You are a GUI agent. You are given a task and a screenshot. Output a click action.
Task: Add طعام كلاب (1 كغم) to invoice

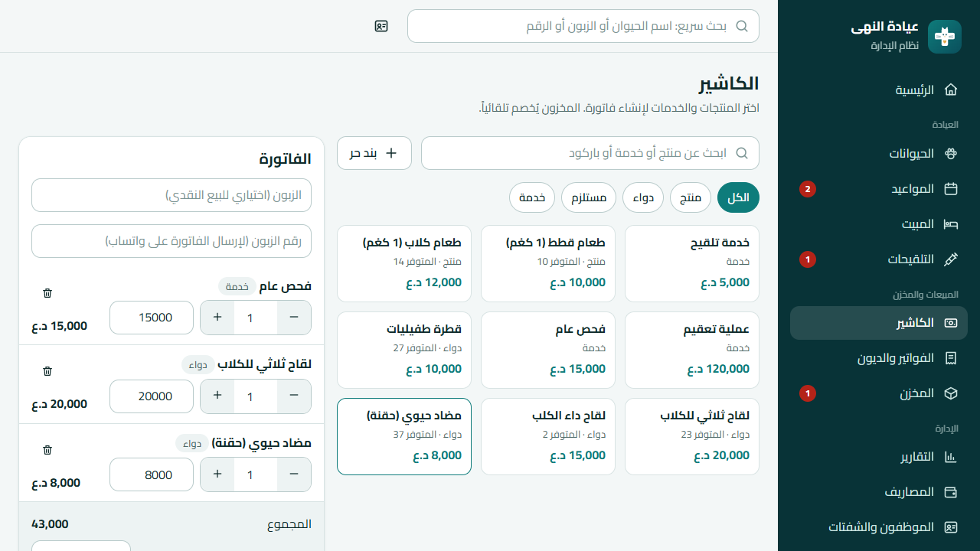(x=404, y=264)
